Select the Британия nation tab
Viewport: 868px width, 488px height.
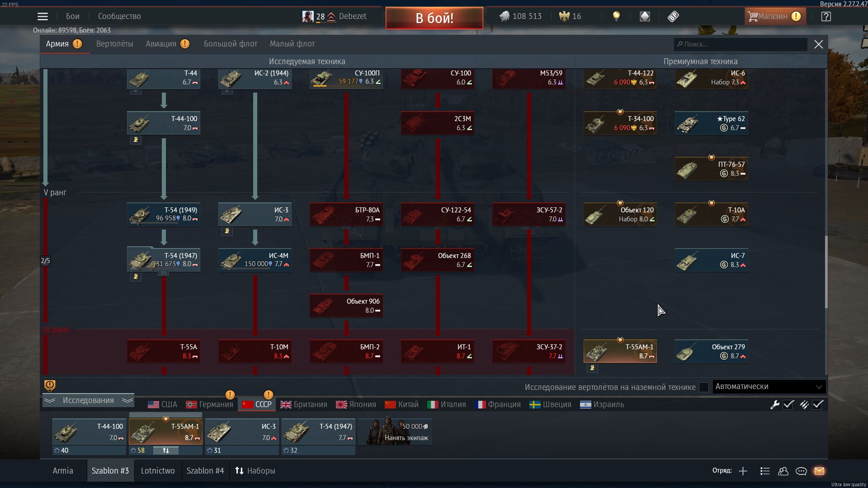coord(304,404)
